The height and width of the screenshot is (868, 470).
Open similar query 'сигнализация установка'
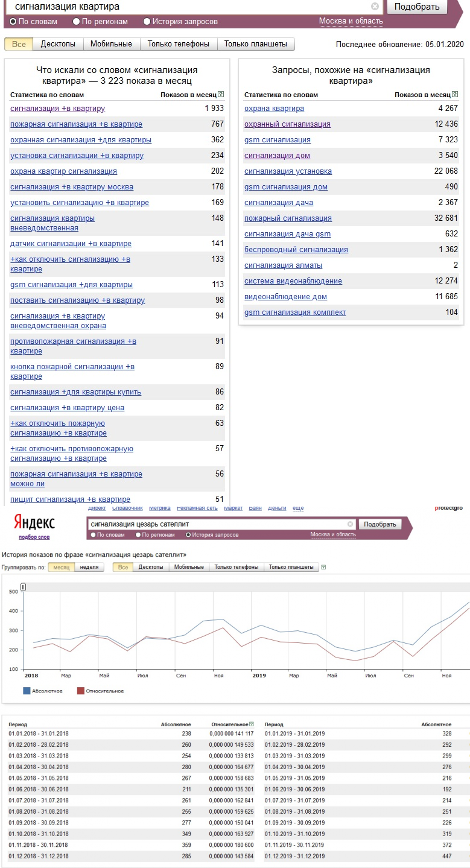288,171
